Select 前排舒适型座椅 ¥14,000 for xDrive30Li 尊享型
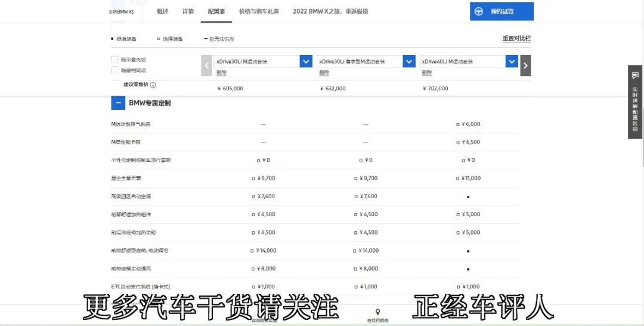This screenshot has height=326, width=644. tap(366, 250)
